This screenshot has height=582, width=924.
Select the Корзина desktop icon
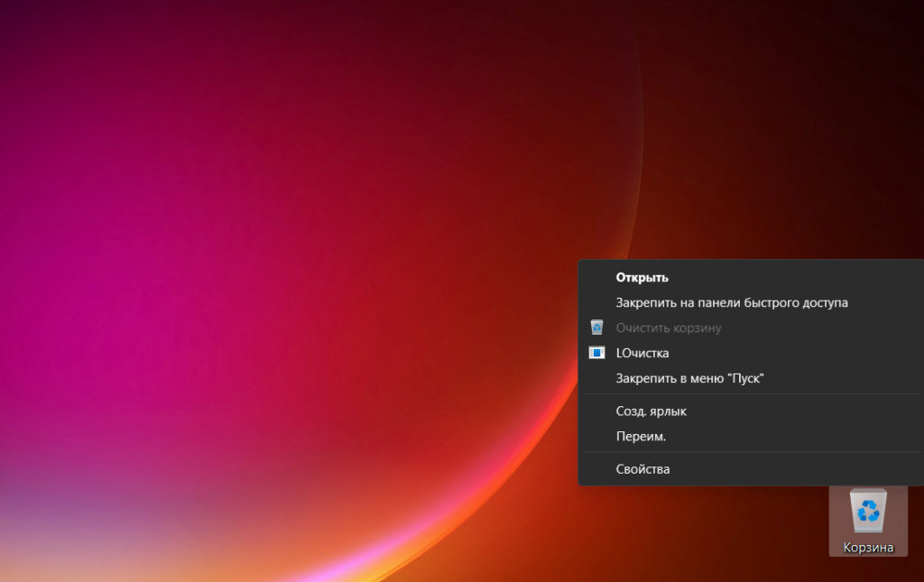click(868, 521)
